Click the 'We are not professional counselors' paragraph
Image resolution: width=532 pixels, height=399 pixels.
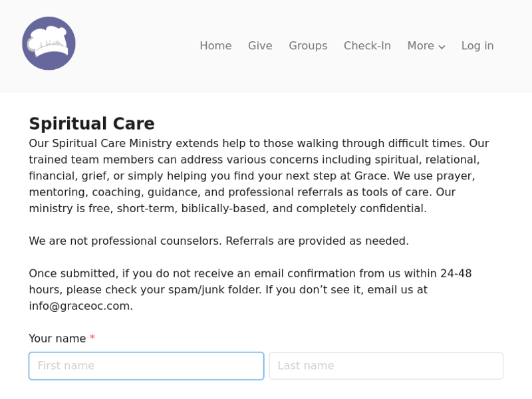(x=219, y=241)
